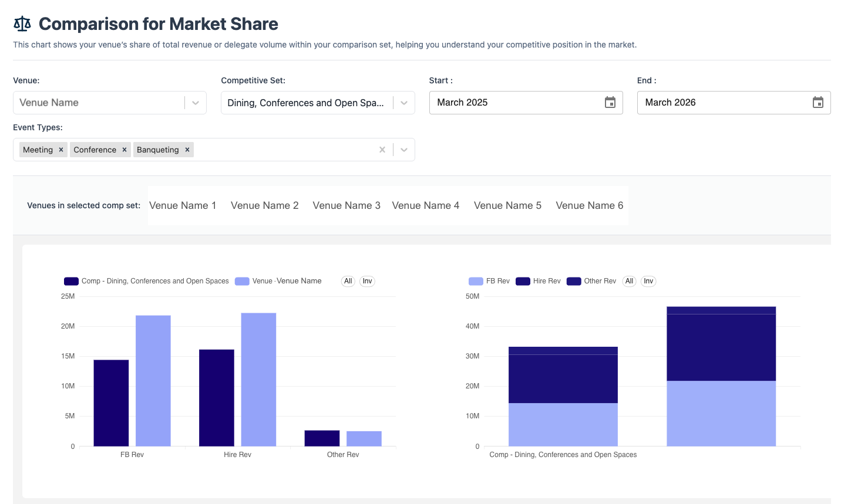
Task: Enable Inv mode on the left chart
Action: [367, 281]
